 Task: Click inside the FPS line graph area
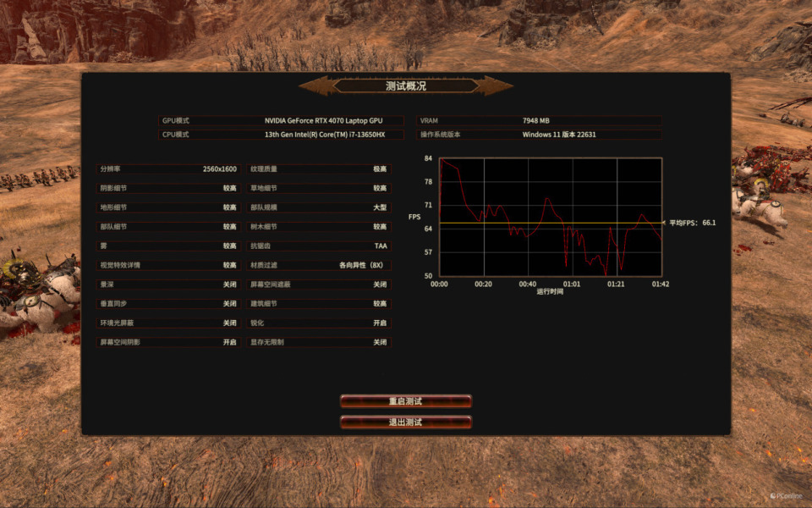pyautogui.click(x=551, y=217)
